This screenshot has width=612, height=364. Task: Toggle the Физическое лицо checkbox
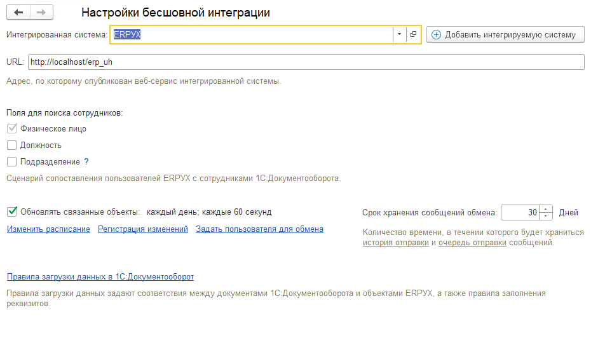coord(11,128)
